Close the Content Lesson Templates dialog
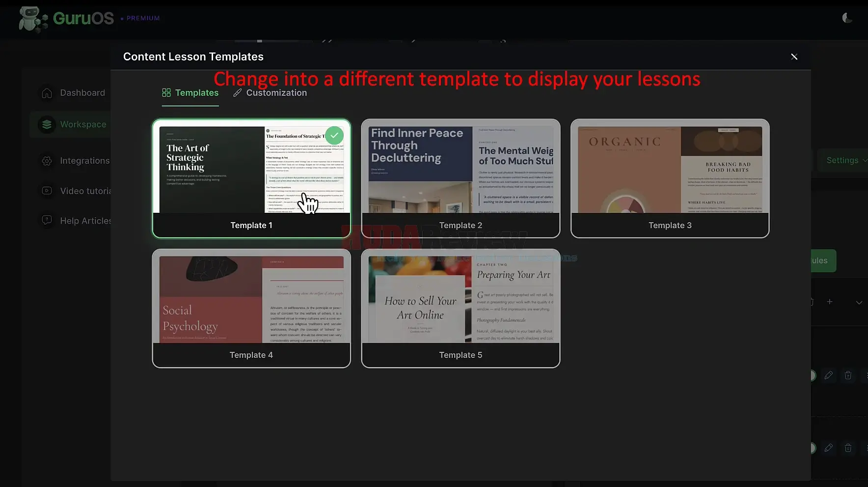The width and height of the screenshot is (868, 487). coord(794,57)
